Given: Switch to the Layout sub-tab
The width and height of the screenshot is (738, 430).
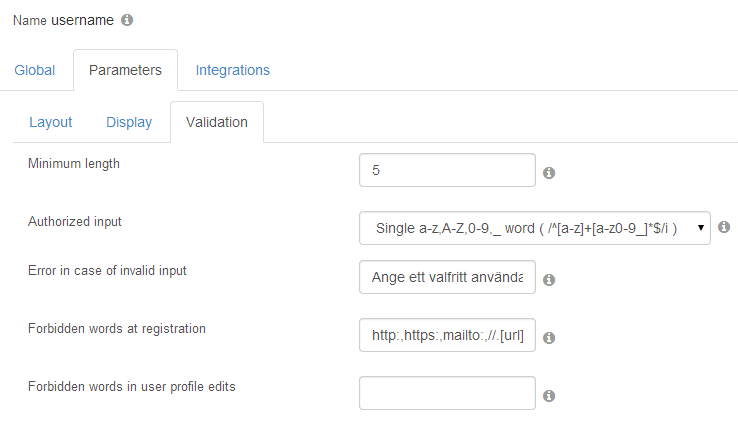Looking at the screenshot, I should tap(50, 122).
